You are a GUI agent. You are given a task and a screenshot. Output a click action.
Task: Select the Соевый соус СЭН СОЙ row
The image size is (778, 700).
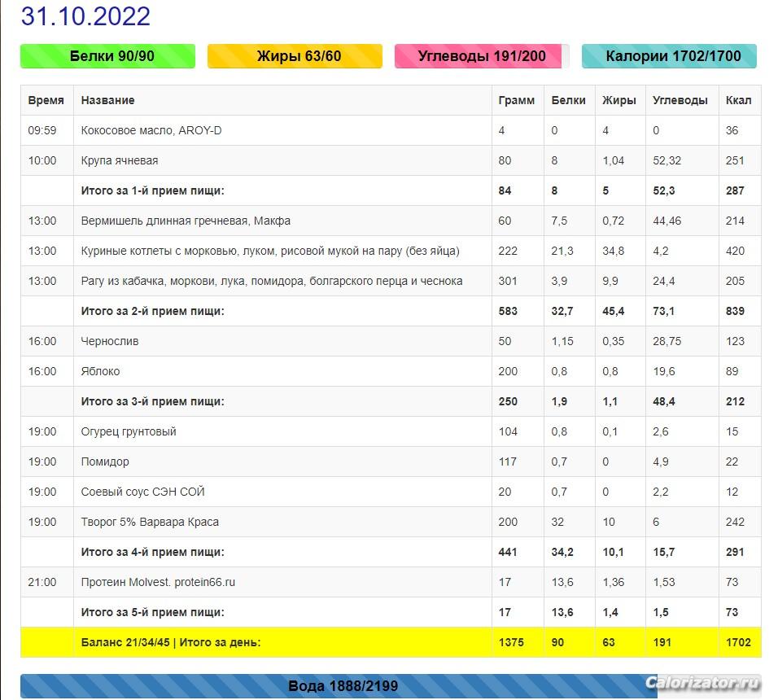coord(142,492)
